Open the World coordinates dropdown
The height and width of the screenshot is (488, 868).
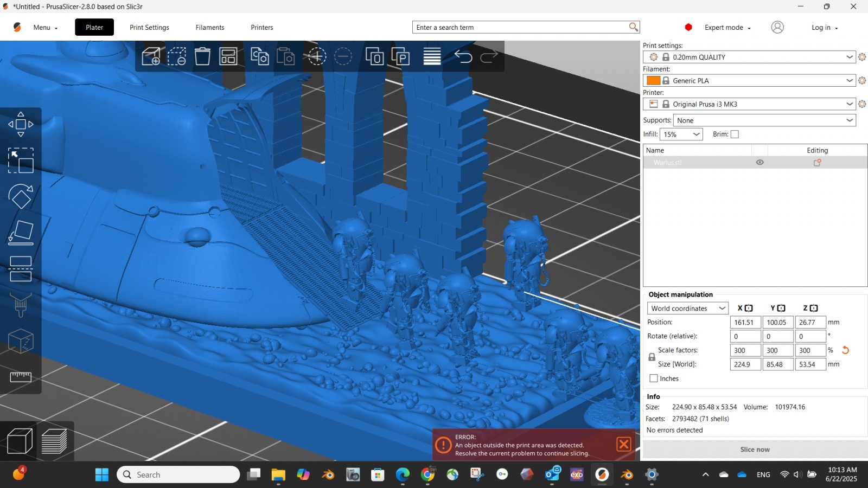point(687,308)
